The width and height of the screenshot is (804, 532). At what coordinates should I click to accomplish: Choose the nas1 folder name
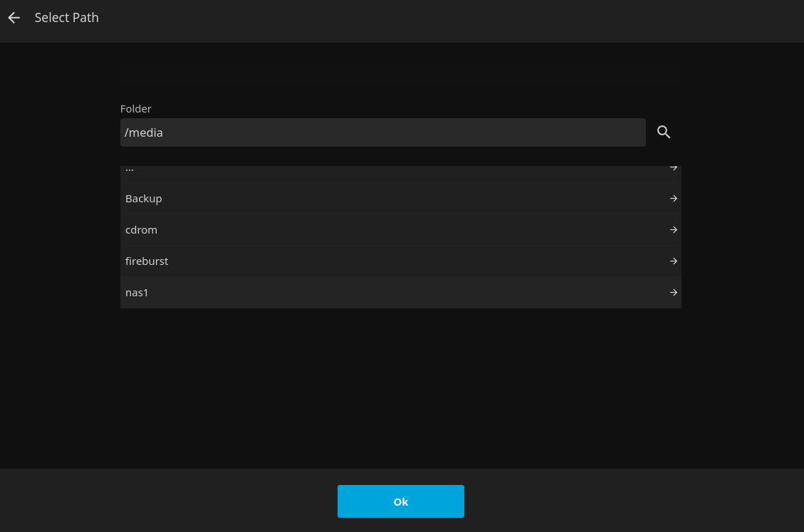tap(137, 293)
